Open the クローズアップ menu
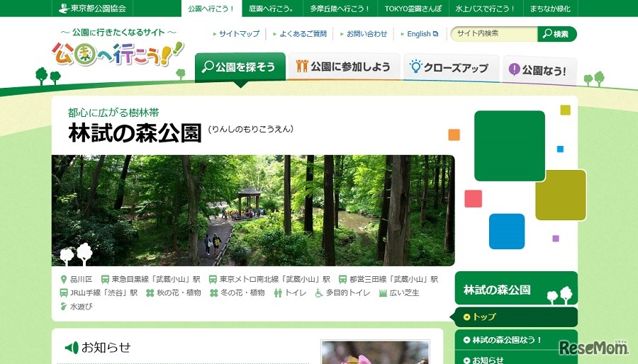This screenshot has width=638, height=364. coord(451,67)
